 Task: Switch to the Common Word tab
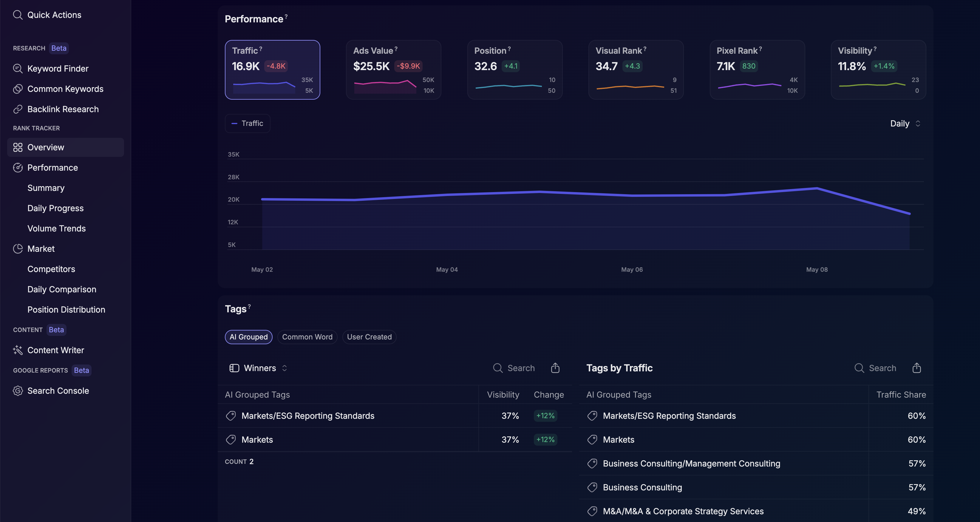pyautogui.click(x=307, y=337)
